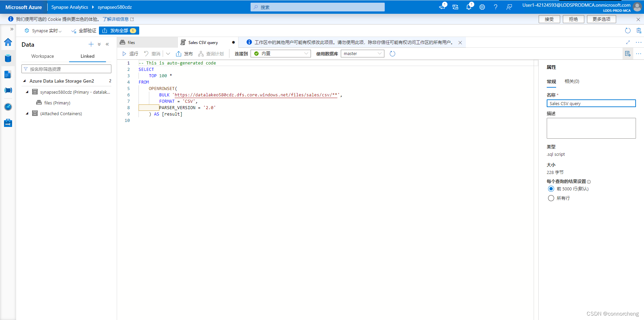644x320 pixels.
Task: Edit the name field Sales CSV query
Action: (591, 103)
